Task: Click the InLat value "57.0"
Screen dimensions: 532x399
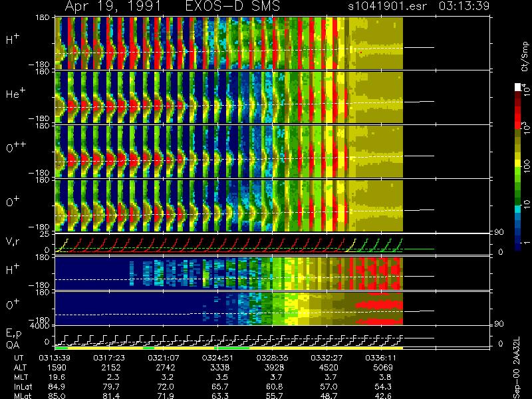Action: [x=329, y=387]
